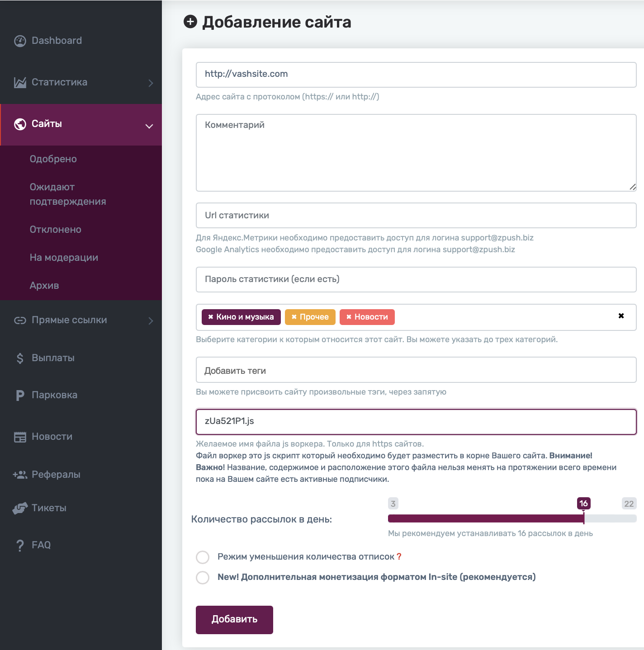This screenshot has height=650, width=644.
Task: Remove the Новости category tag
Action: click(349, 317)
